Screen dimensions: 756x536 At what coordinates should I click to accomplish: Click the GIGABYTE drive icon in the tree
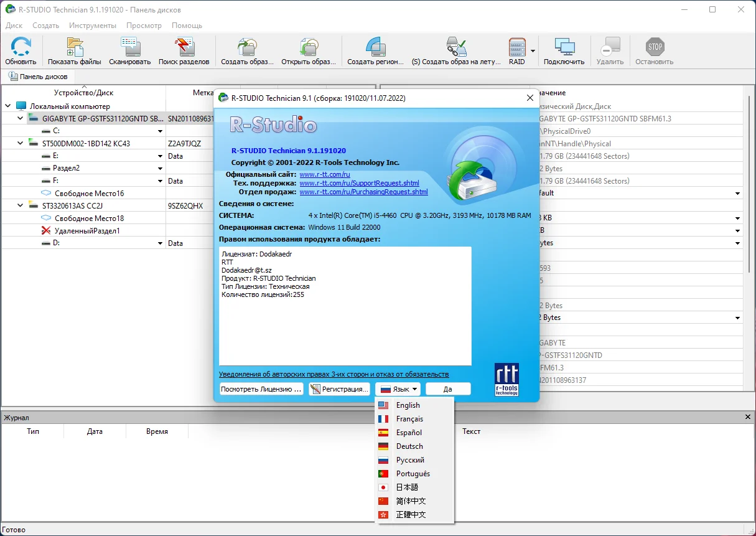tap(33, 118)
